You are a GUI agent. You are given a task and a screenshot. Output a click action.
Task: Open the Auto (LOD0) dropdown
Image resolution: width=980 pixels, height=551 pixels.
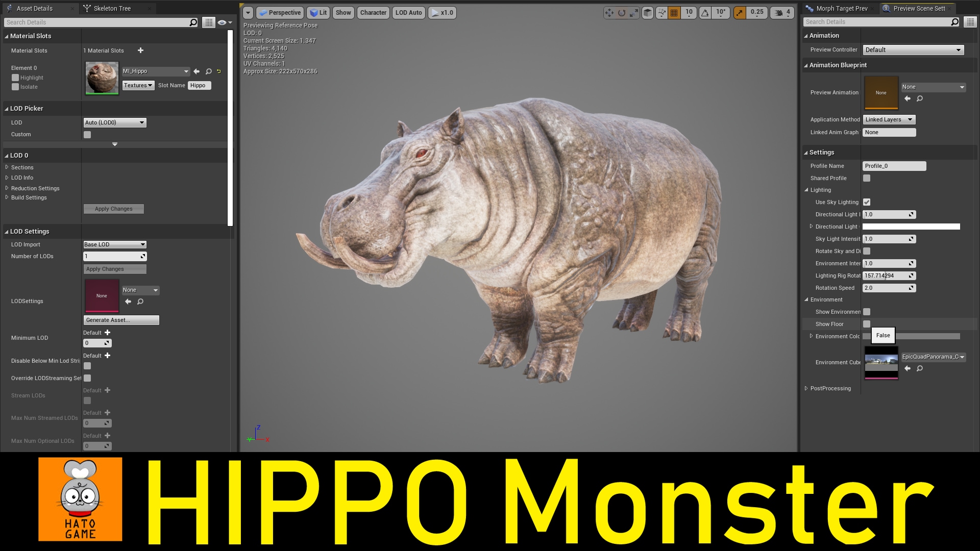115,122
